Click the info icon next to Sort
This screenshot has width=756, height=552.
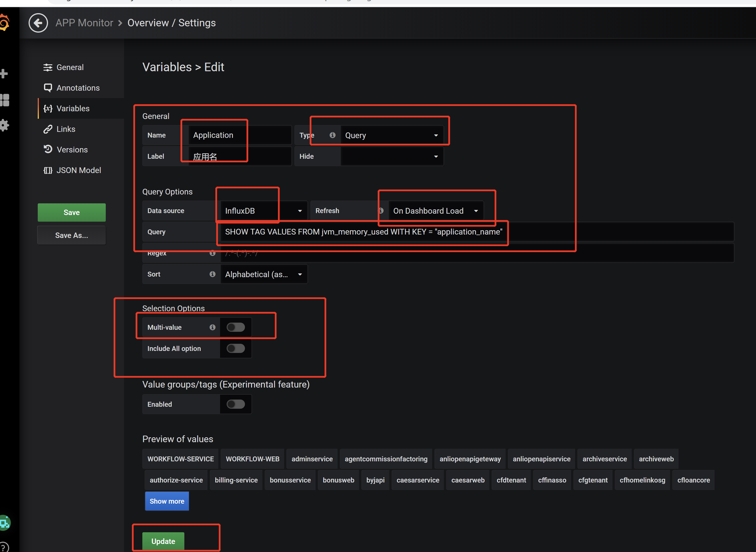click(212, 274)
